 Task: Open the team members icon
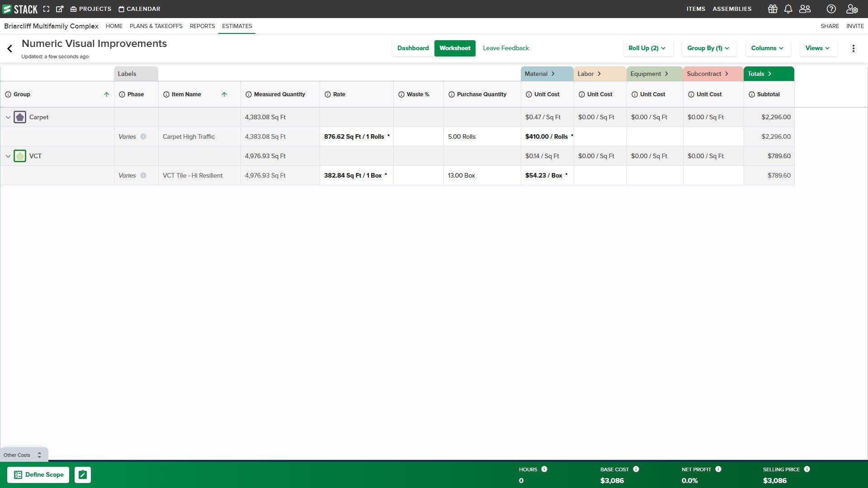point(805,9)
